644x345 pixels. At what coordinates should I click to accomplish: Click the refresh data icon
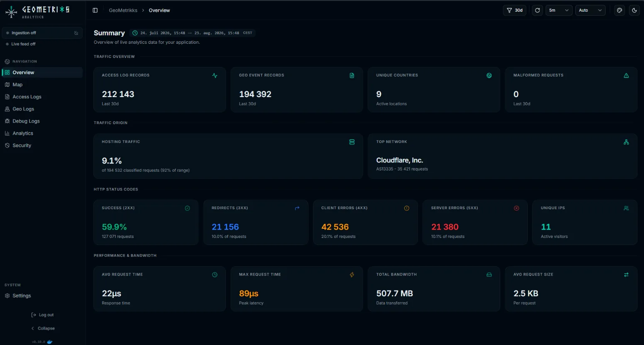pyautogui.click(x=537, y=10)
